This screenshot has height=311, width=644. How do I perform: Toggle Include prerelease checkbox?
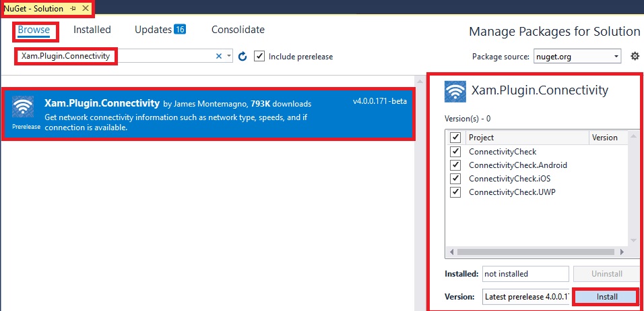(x=259, y=56)
